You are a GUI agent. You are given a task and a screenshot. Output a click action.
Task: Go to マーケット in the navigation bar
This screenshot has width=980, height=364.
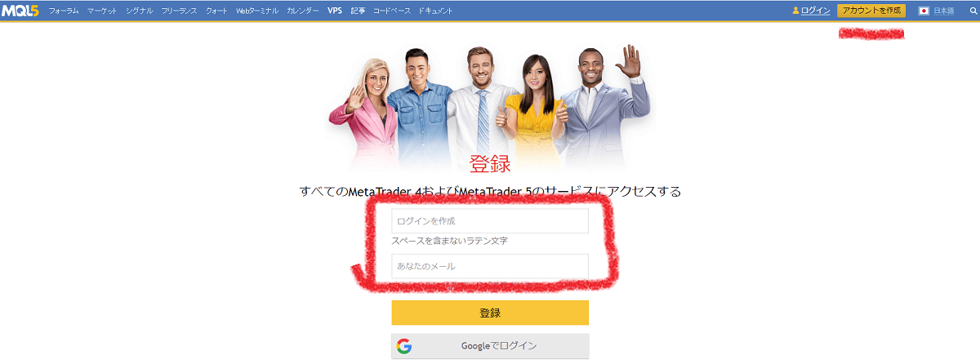(103, 11)
